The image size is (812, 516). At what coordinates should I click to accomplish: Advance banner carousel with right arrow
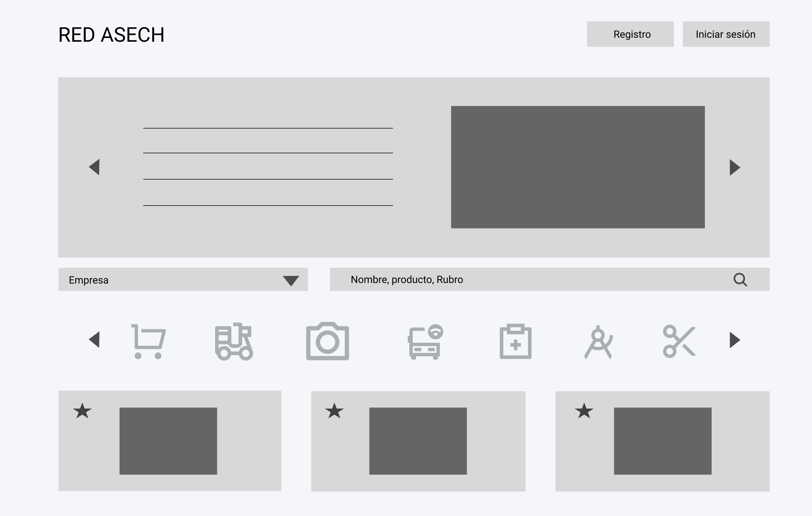[735, 167]
